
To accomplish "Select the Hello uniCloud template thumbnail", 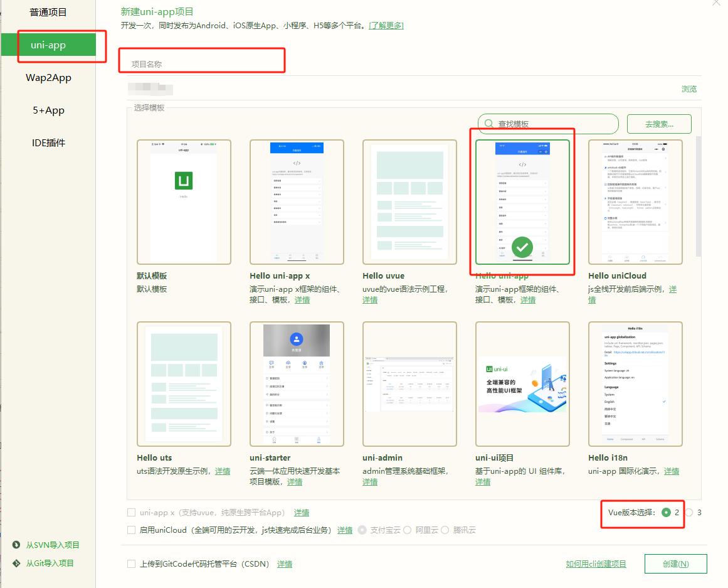I will coord(635,202).
